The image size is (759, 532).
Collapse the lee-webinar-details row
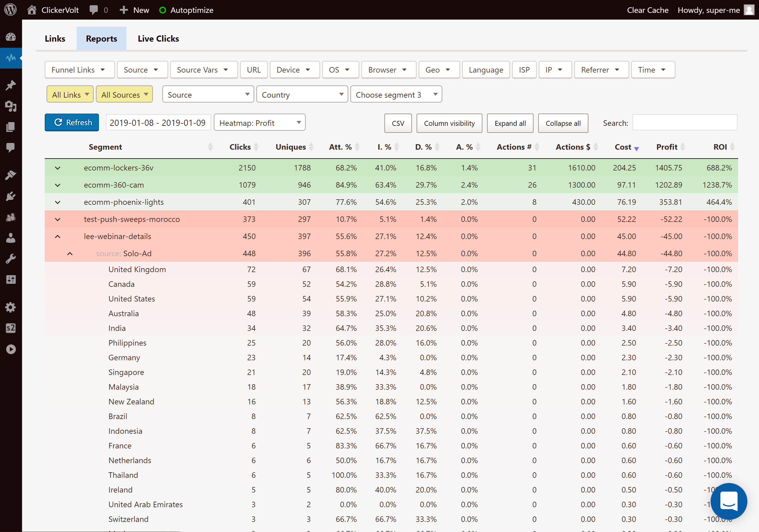[58, 236]
